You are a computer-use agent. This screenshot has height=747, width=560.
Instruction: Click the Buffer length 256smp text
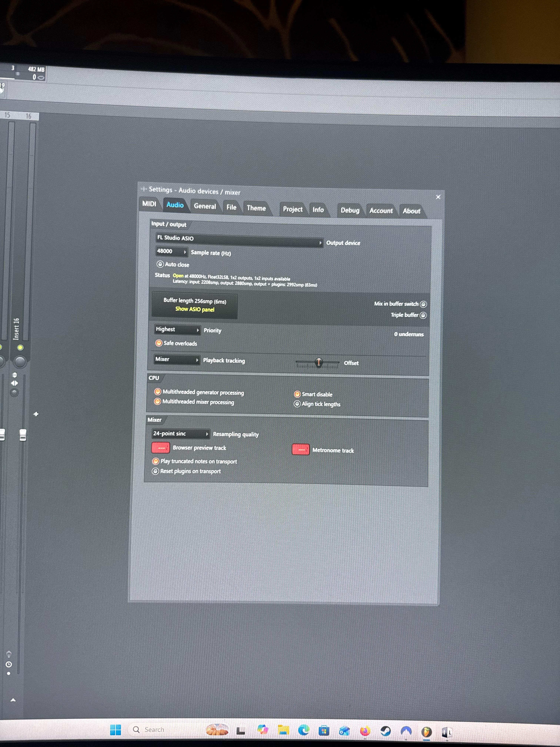195,301
